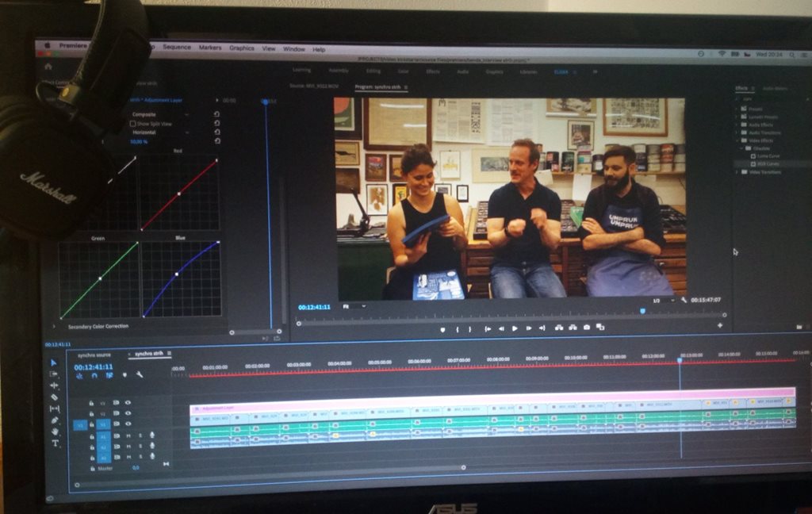812x514 pixels.
Task: Click pink Adjustment Layer clip
Action: [492, 401]
